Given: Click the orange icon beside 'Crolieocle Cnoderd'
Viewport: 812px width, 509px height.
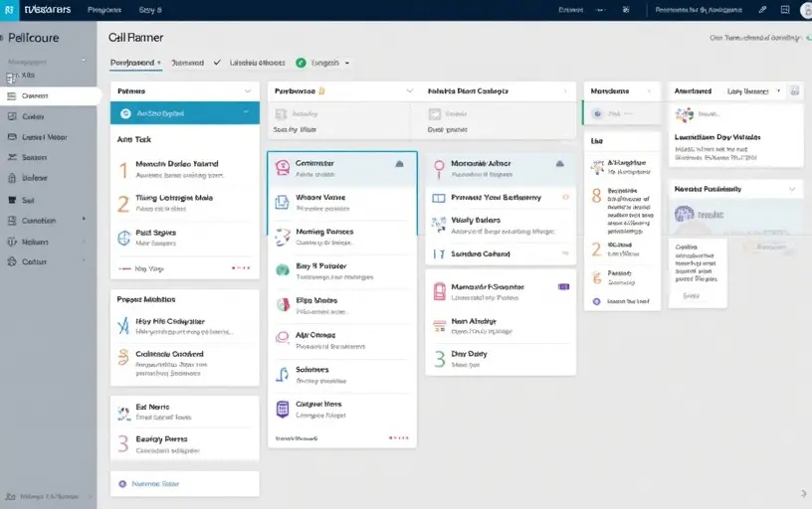Looking at the screenshot, I should (x=123, y=358).
